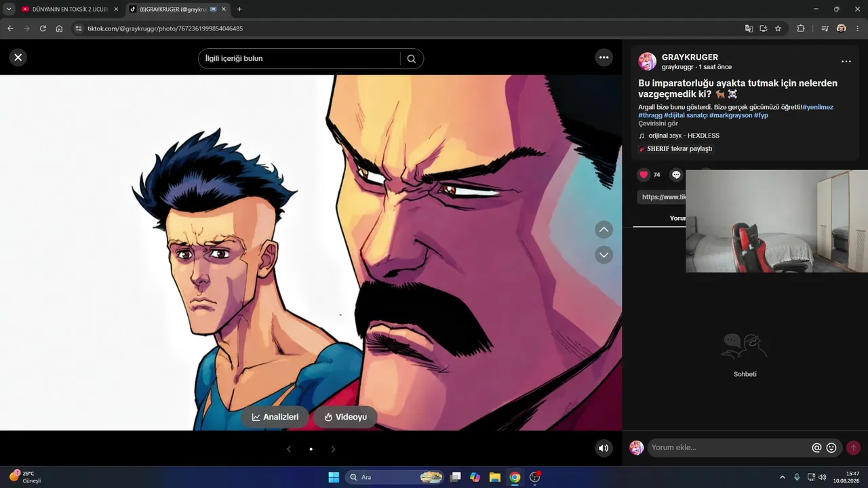Open the weather widget showing 29°C Güneşli
868x488 pixels.
click(25, 476)
